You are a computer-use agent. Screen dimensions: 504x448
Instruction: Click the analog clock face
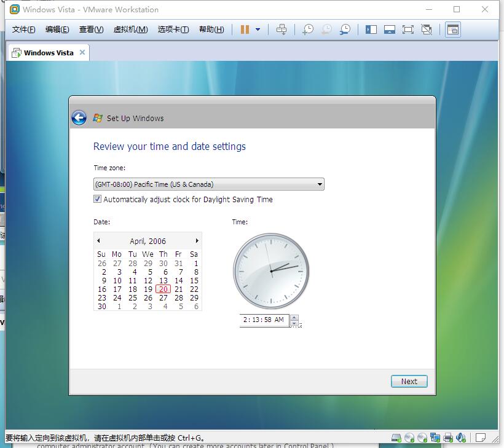tap(271, 271)
